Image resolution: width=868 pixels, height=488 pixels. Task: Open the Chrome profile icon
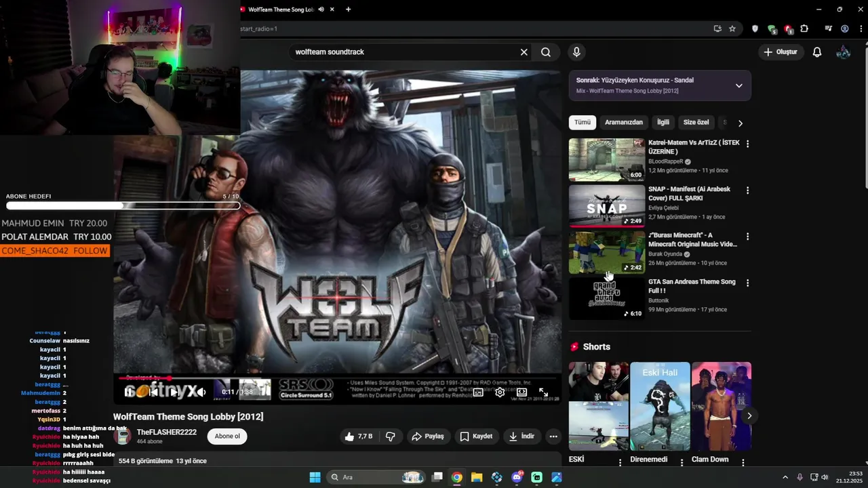pos(845,28)
